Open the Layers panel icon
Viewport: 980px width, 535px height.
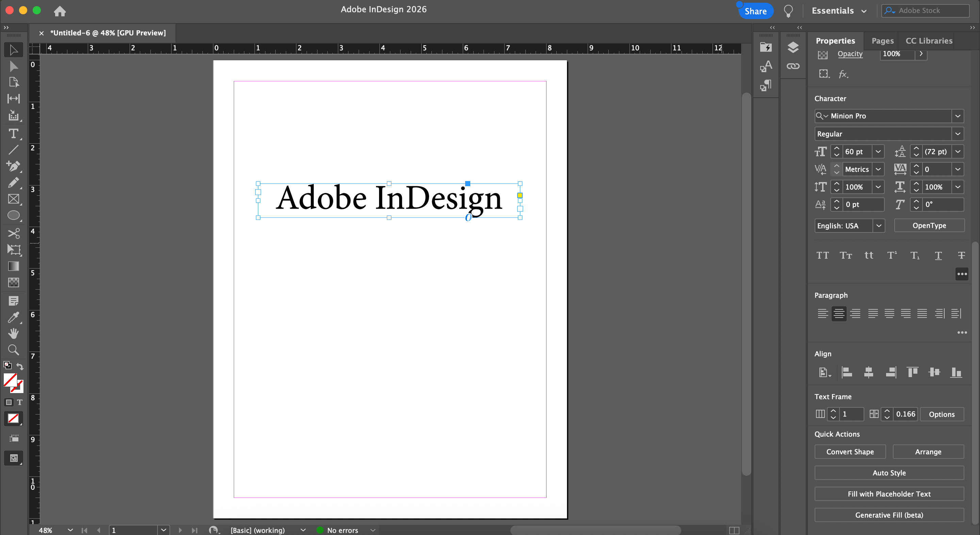click(793, 48)
